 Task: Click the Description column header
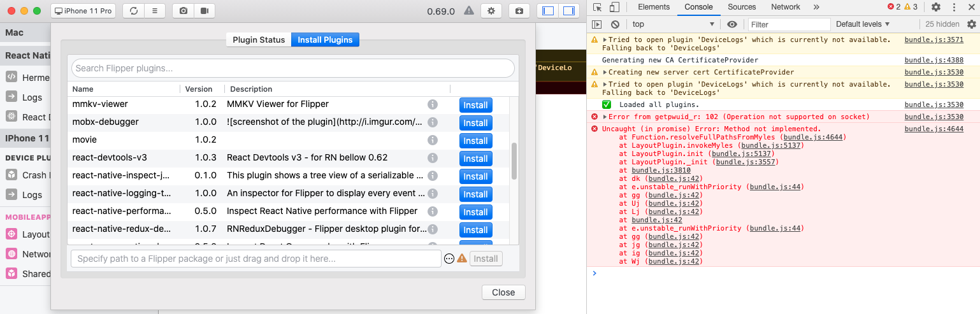251,89
